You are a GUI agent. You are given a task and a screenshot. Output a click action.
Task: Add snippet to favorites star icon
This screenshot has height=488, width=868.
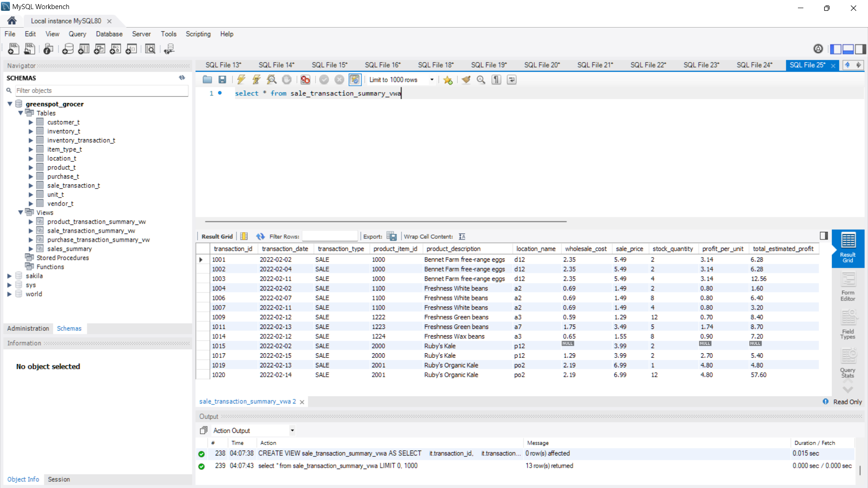(x=448, y=80)
